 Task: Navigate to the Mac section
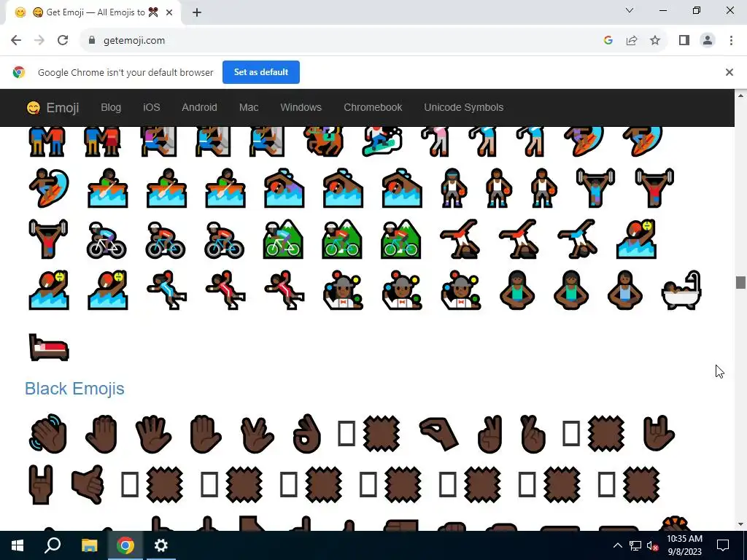[x=249, y=107]
